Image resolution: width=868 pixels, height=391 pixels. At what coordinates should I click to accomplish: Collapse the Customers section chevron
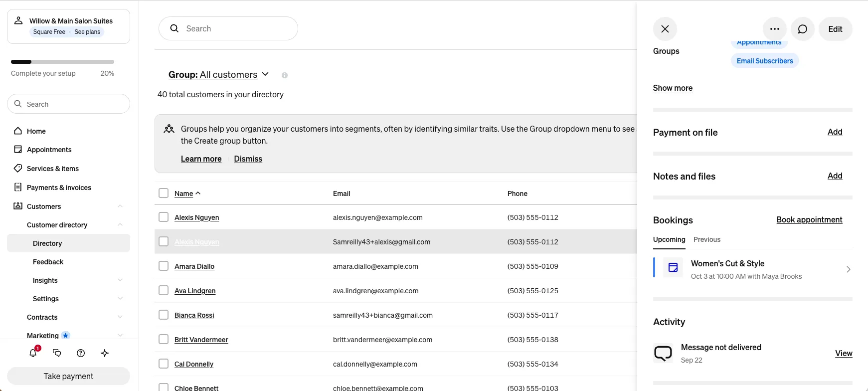tap(120, 206)
